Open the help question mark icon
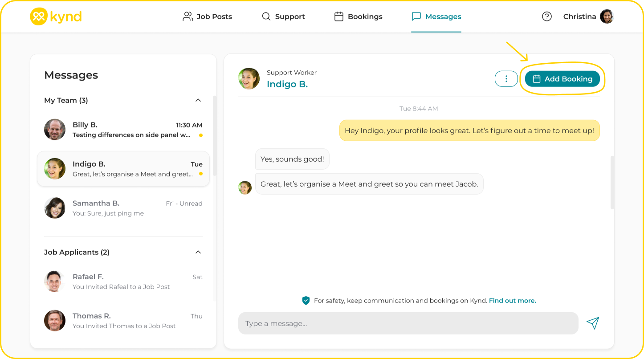This screenshot has width=644, height=359. [x=546, y=16]
